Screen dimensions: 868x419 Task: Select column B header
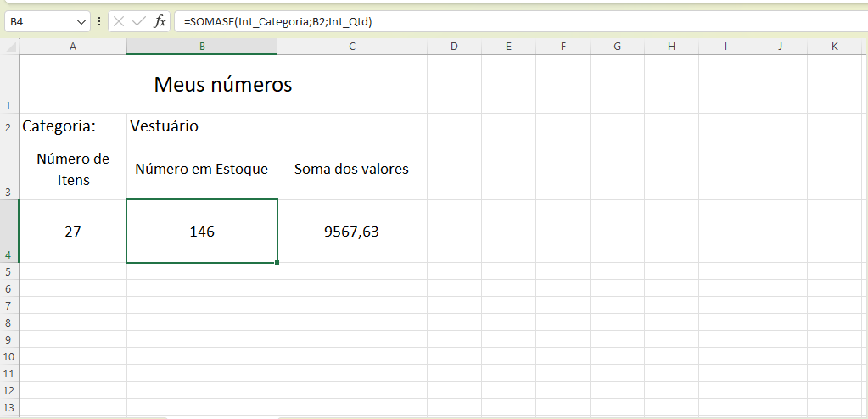(x=202, y=47)
